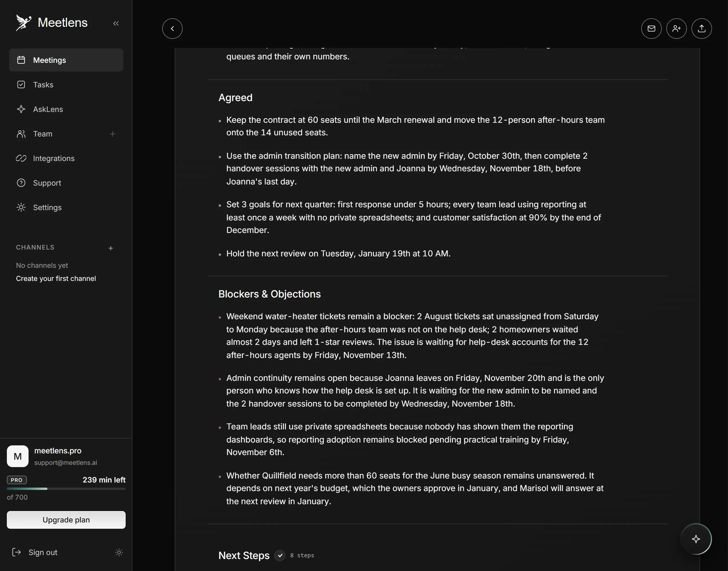Click the 239 min left text
This screenshot has width=728, height=571.
coord(104,480)
